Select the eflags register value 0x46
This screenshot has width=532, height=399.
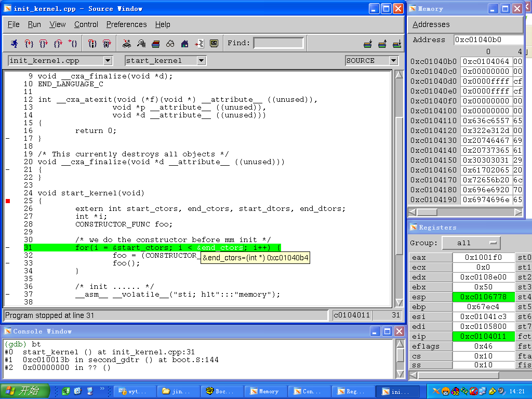[x=483, y=346]
